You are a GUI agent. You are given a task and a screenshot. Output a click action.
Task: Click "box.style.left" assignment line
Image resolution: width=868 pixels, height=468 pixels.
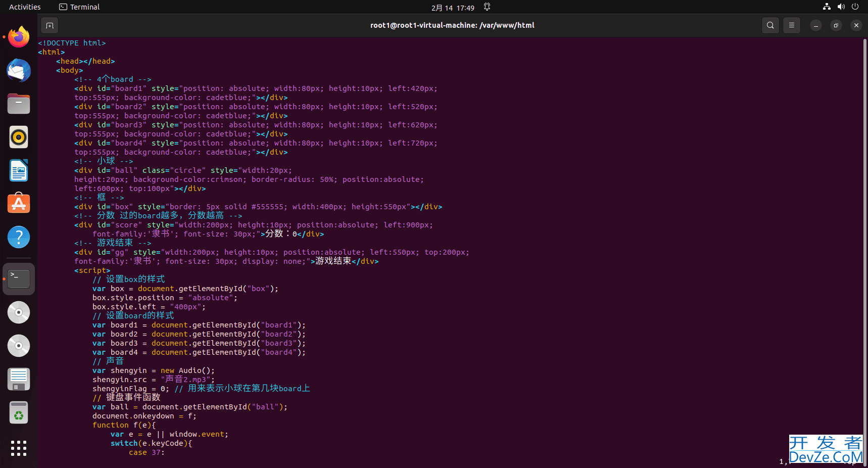[x=149, y=307]
